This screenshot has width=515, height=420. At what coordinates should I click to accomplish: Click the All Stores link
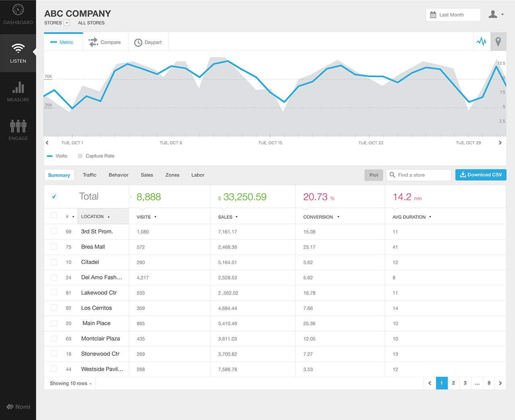pos(91,23)
